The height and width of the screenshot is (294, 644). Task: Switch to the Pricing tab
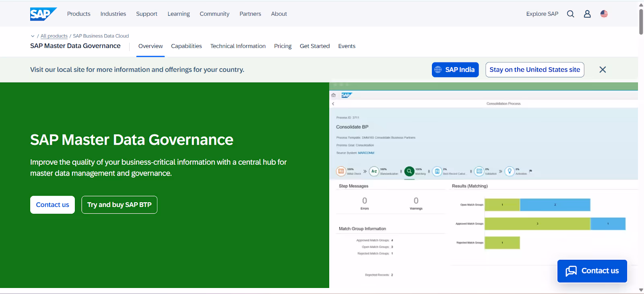(x=283, y=46)
